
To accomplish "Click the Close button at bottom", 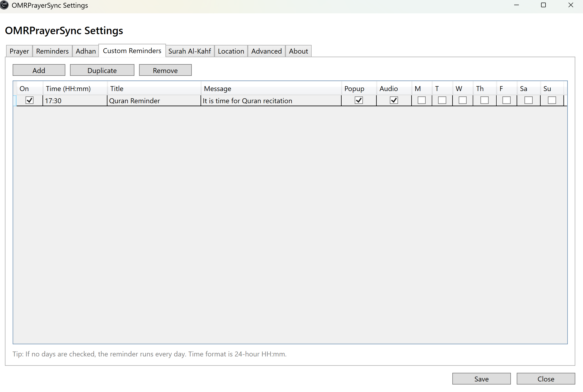I will 546,379.
